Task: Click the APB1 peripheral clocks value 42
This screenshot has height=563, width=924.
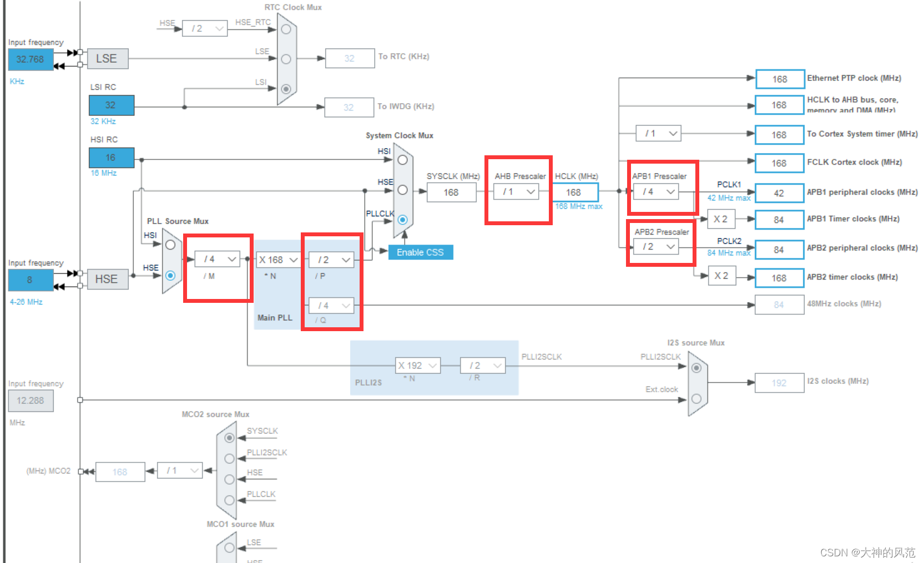Action: 780,193
